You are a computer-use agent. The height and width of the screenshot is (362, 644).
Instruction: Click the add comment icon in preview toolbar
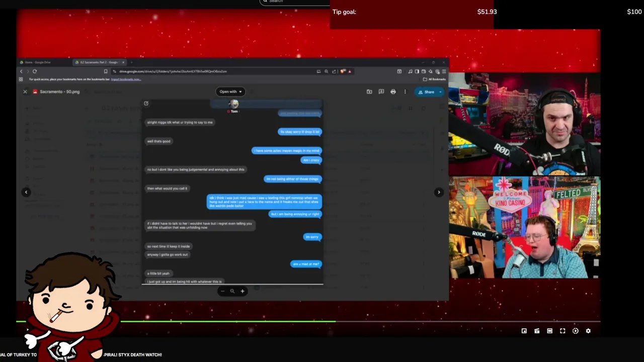(381, 92)
